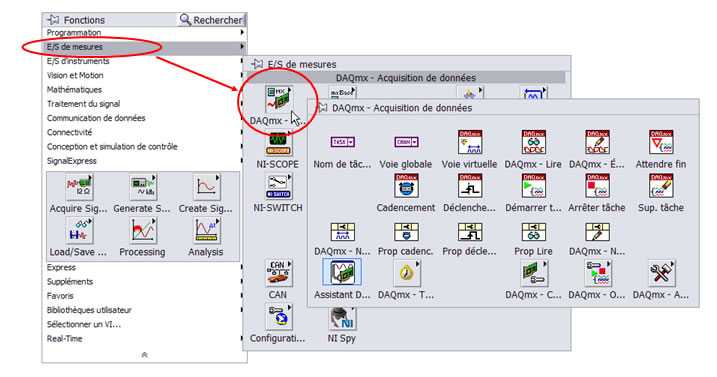
Task: Select the Arrêter tâche icon
Action: [597, 186]
